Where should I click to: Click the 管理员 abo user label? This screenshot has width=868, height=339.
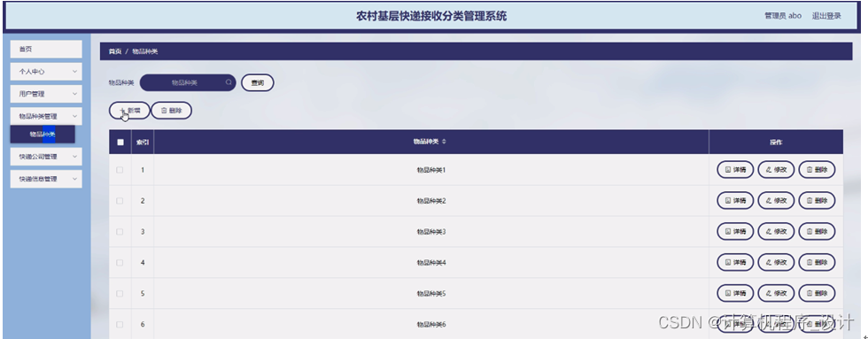click(783, 16)
